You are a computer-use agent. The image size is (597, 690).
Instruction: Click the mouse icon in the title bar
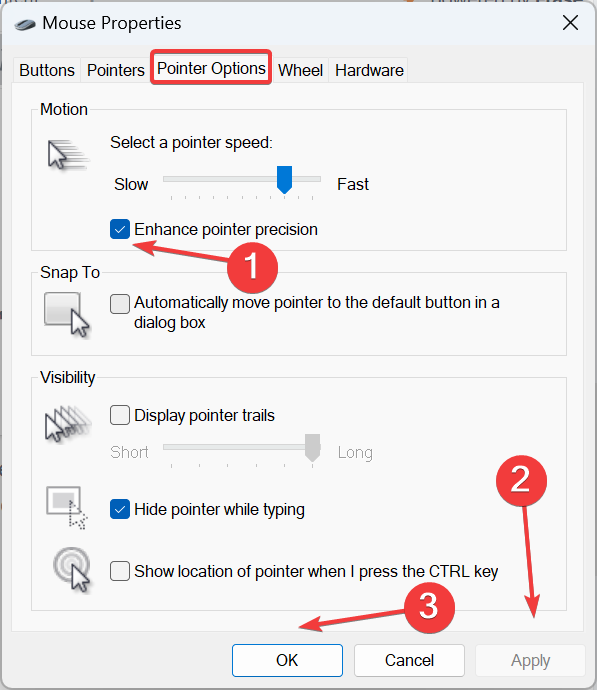click(25, 24)
